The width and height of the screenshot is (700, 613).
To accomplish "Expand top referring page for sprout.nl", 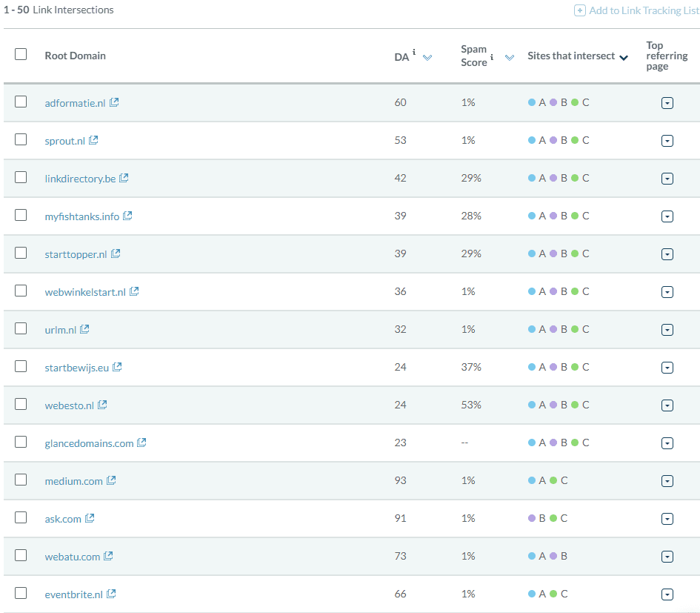I will click(x=667, y=141).
